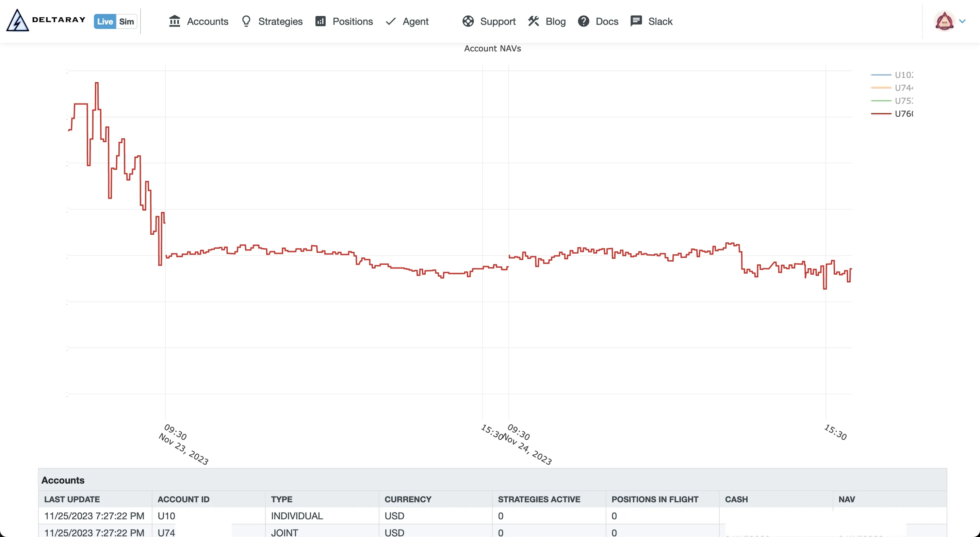This screenshot has width=980, height=537.
Task: Click the Deltaray lightning logo
Action: click(x=17, y=21)
